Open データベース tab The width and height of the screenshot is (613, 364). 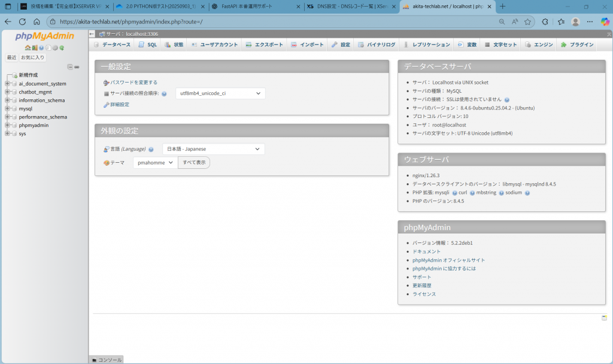112,44
